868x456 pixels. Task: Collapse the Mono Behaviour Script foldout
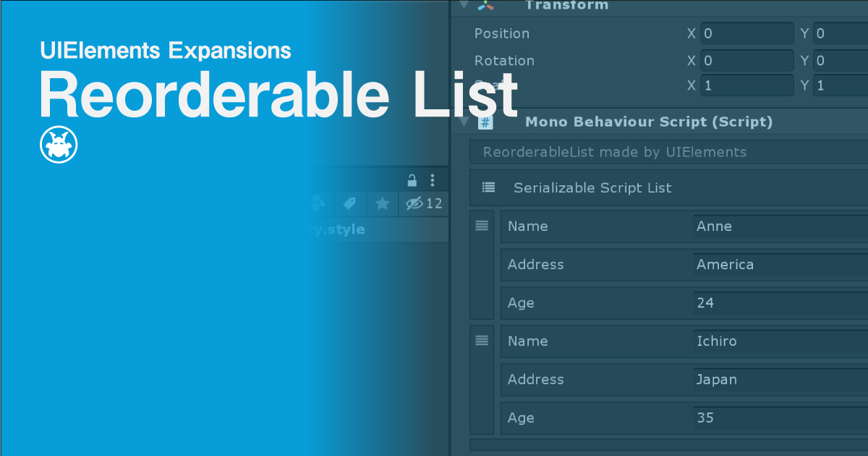(464, 122)
